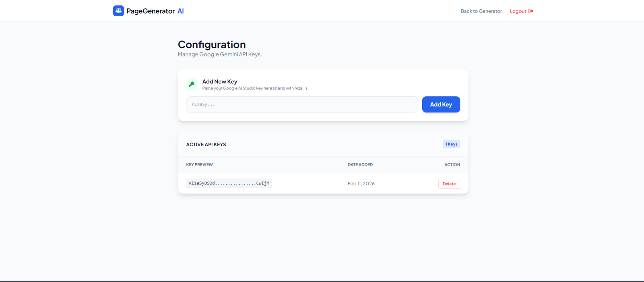
Task: Click the green key icon
Action: click(x=192, y=84)
